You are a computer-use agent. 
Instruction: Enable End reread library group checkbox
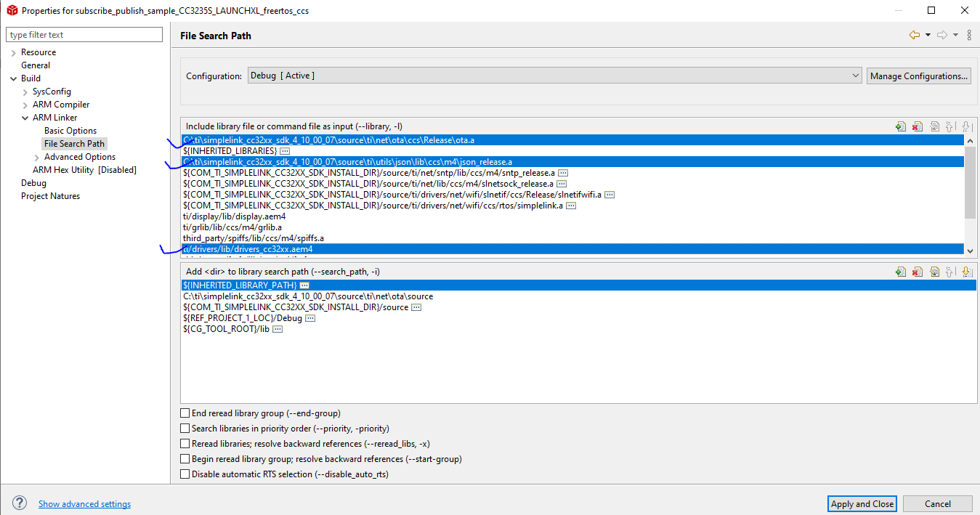(x=185, y=413)
